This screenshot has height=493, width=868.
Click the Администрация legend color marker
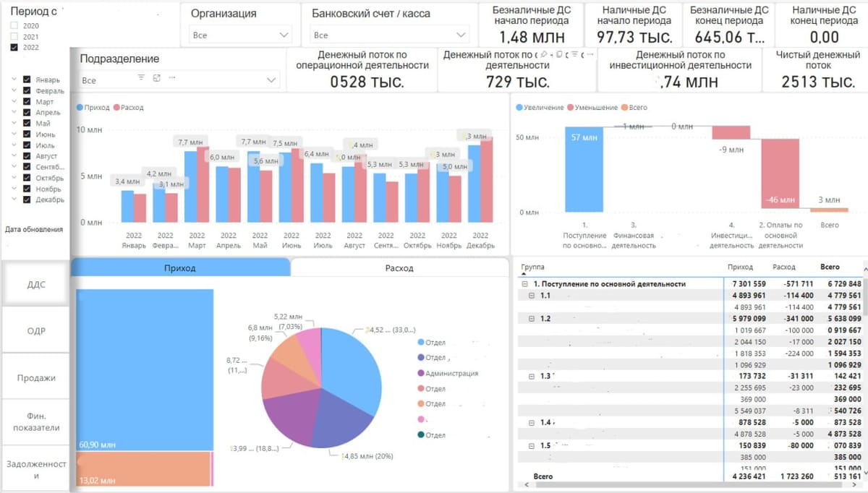421,373
